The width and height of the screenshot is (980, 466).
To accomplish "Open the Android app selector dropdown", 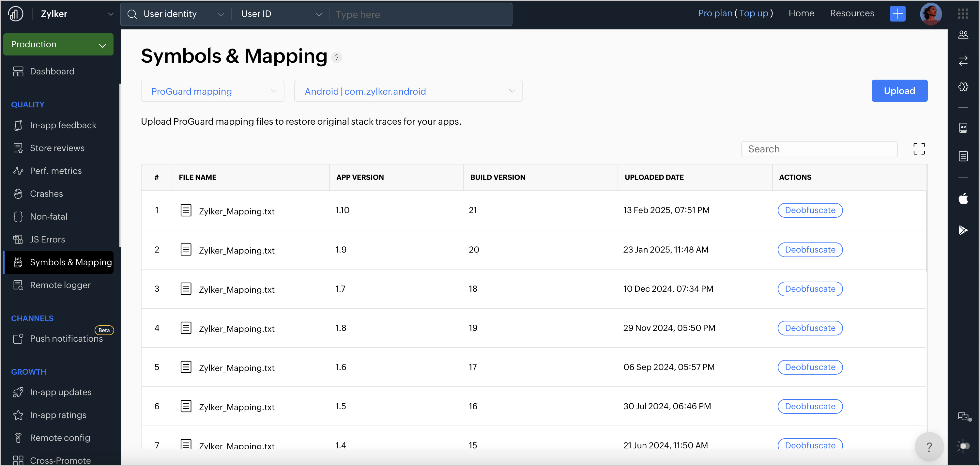I will click(x=408, y=91).
